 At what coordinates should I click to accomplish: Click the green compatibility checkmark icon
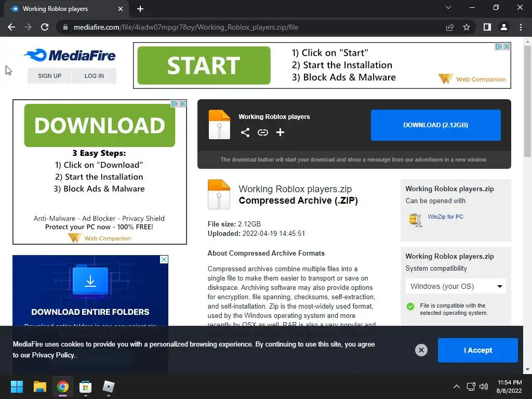[x=410, y=307]
